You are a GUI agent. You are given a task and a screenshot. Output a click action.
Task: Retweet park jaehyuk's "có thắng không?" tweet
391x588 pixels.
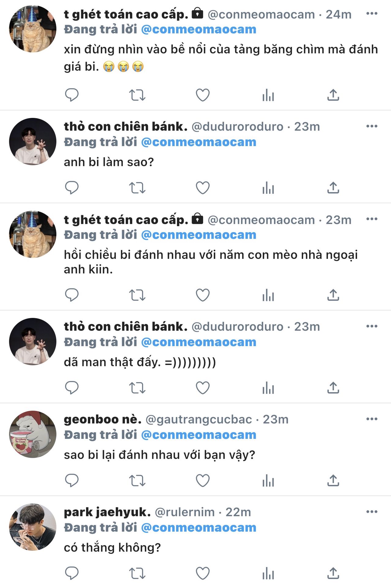click(x=137, y=574)
